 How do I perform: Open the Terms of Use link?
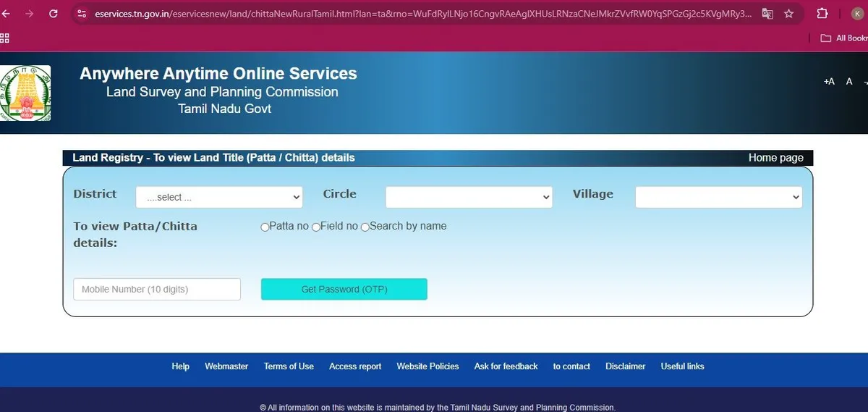[x=289, y=366]
